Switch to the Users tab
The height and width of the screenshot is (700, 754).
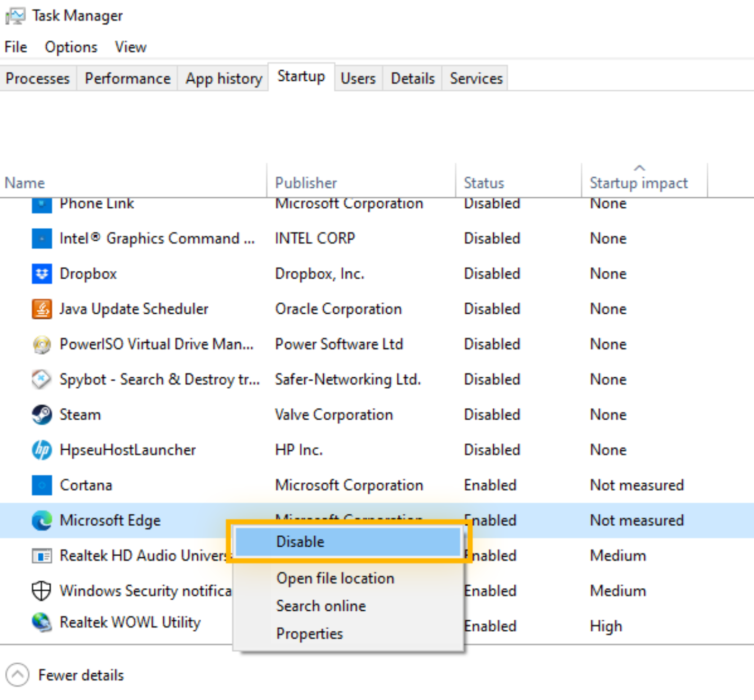click(x=358, y=79)
